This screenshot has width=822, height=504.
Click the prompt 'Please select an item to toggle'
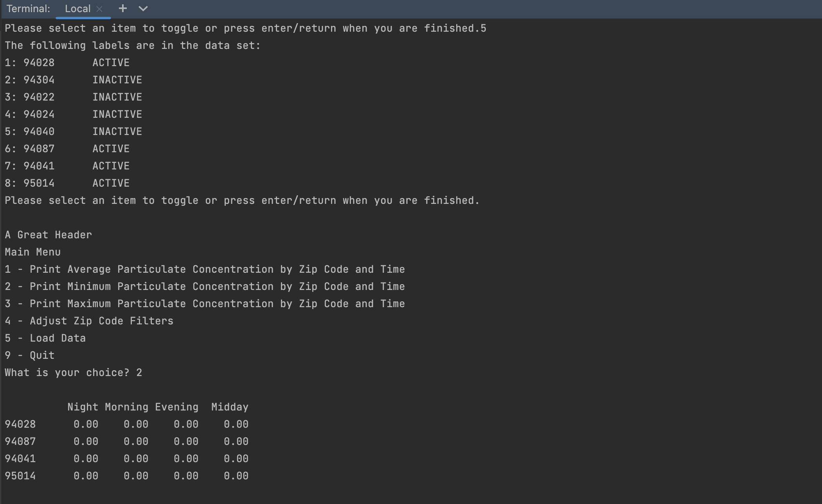tap(241, 200)
